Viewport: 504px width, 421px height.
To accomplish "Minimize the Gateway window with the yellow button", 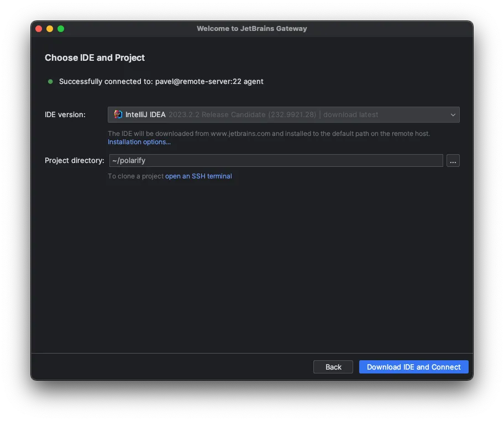I will click(x=50, y=29).
